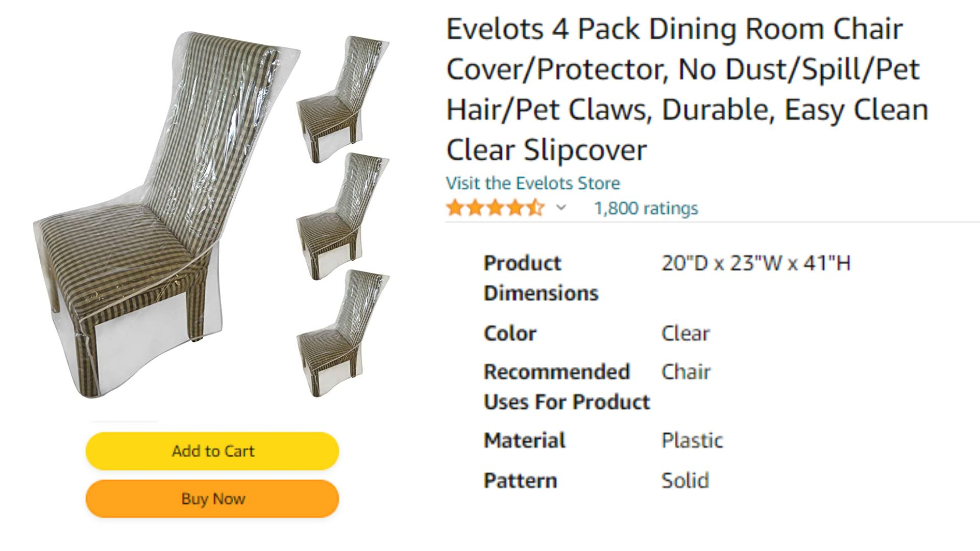This screenshot has width=980, height=551.
Task: Expand the star rating breakdown chevron
Action: pos(561,208)
